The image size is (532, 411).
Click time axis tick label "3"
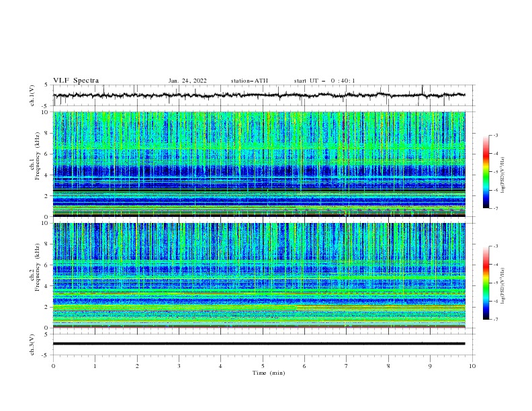click(179, 366)
